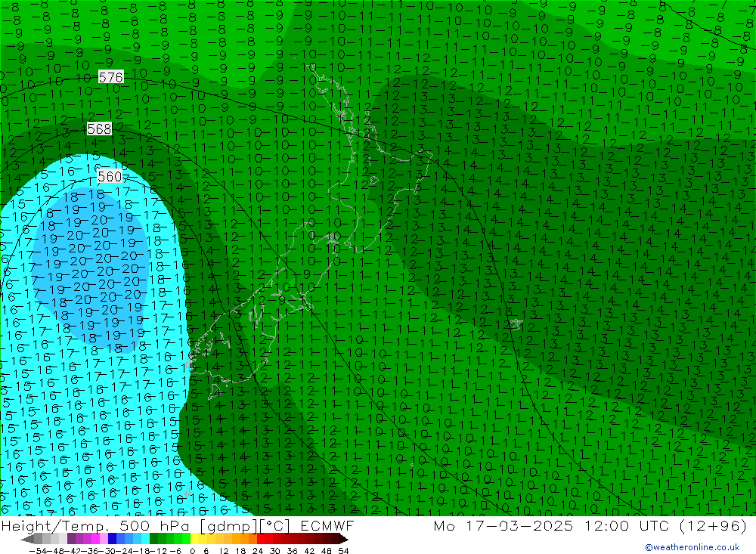The image size is (756, 554).
Task: Click the right dark arrow end of colorbar
Action: pos(344,539)
